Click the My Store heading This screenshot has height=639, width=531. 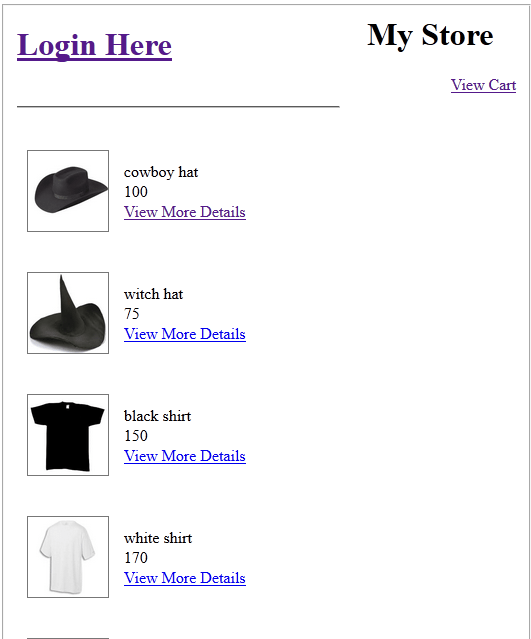430,35
